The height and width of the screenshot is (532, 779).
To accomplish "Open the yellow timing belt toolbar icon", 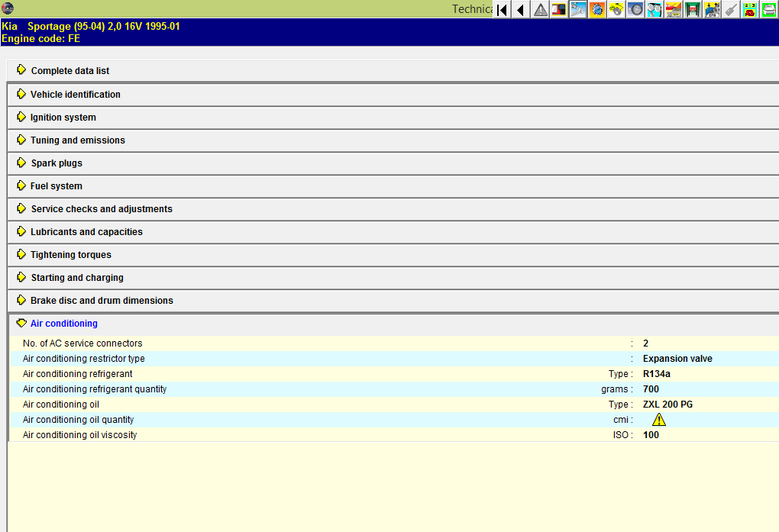I will click(616, 9).
